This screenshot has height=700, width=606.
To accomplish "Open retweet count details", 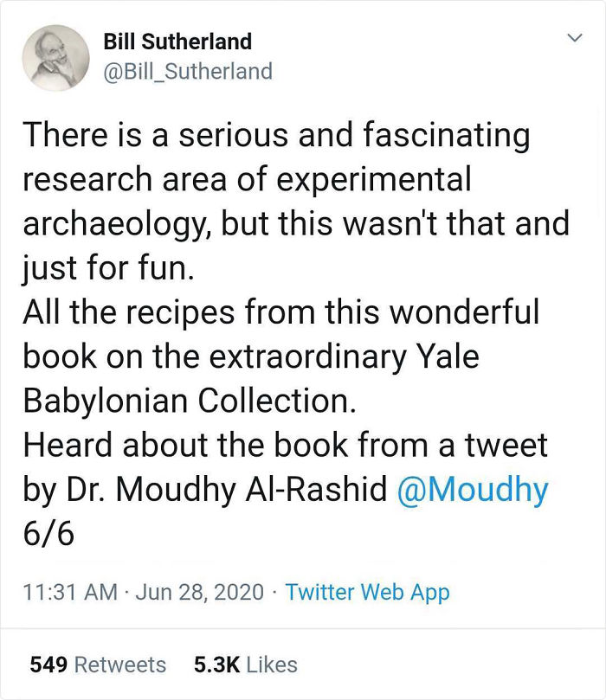I will pos(99,665).
